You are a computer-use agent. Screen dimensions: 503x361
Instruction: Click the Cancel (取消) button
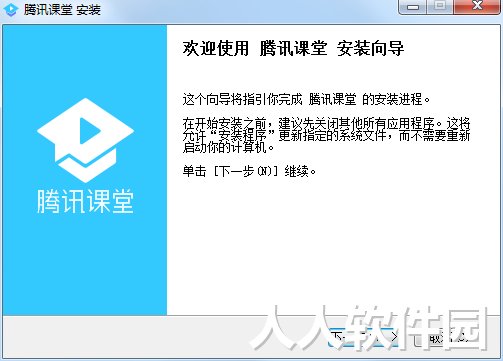[449, 337]
